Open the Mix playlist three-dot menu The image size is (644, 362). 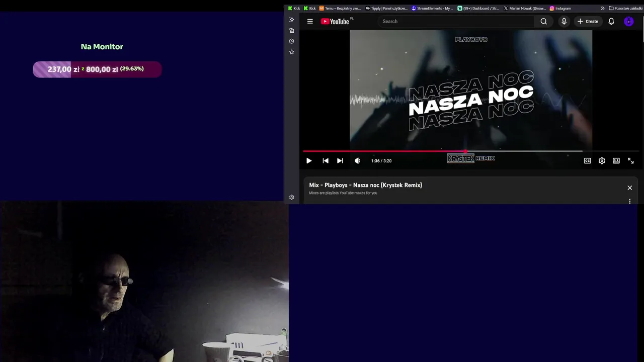[x=629, y=201]
